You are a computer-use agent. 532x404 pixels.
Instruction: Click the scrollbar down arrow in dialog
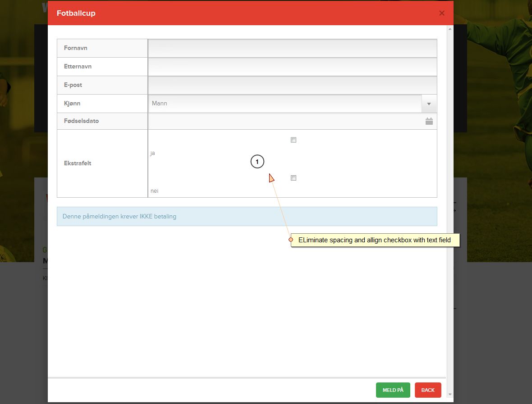(450, 394)
